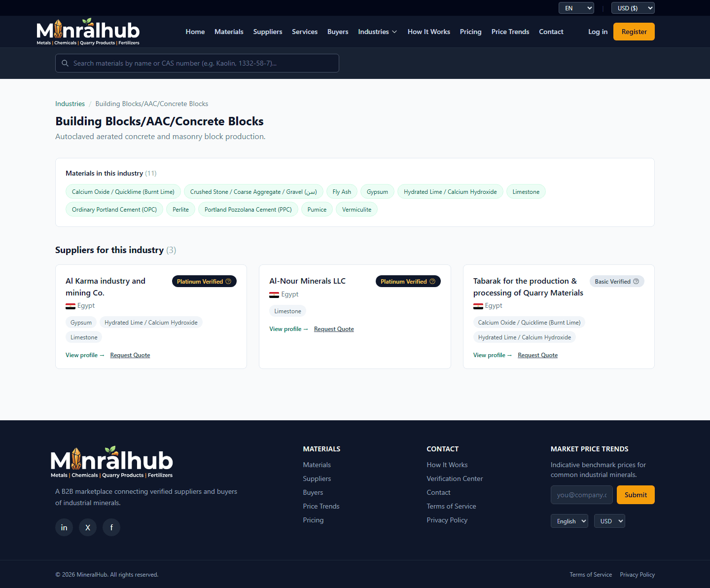Open Verification Center footer link
This screenshot has width=710, height=588.
[x=455, y=478]
